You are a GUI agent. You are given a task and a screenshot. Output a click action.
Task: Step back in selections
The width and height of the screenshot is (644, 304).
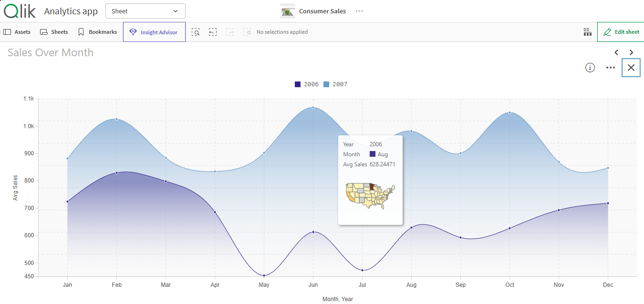pyautogui.click(x=213, y=32)
